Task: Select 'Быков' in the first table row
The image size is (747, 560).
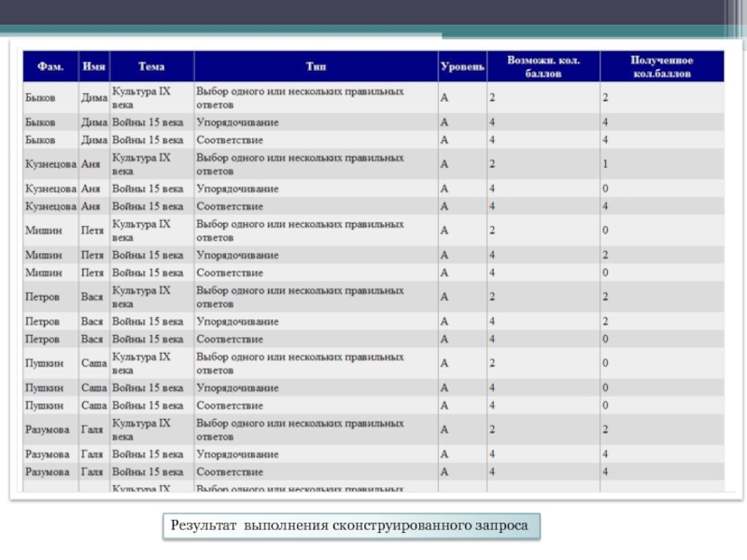Action: (40, 98)
